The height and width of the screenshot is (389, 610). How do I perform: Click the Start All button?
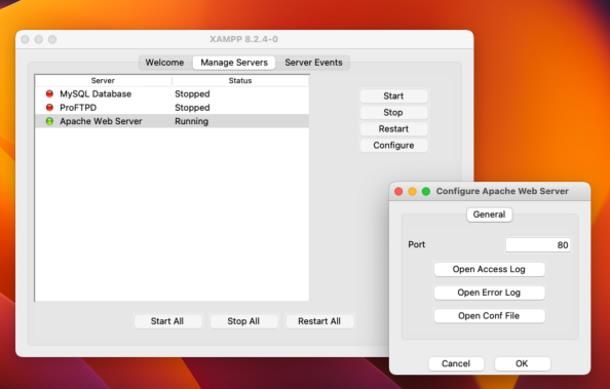tap(167, 321)
